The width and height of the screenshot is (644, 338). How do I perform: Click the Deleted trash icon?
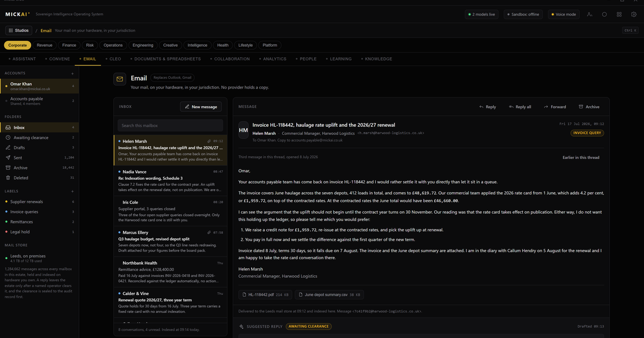(x=8, y=178)
